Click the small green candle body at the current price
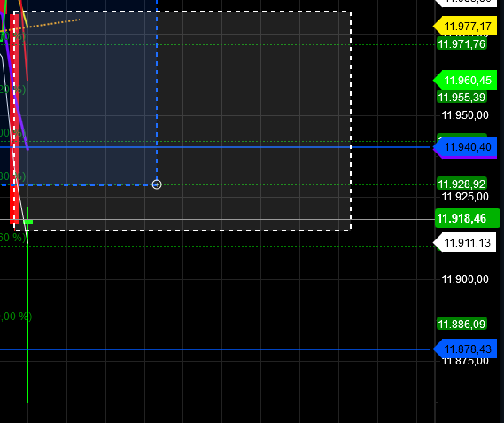Screen dimensions: 504x423 coord(28,222)
